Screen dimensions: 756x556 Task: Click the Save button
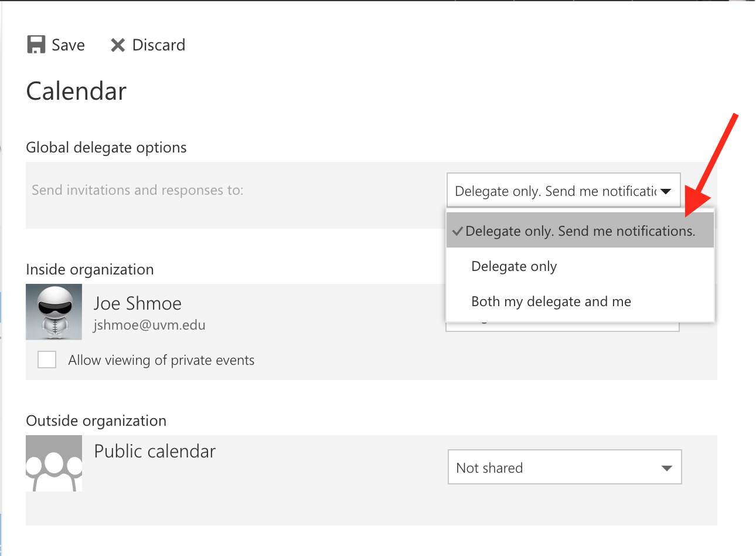[56, 44]
